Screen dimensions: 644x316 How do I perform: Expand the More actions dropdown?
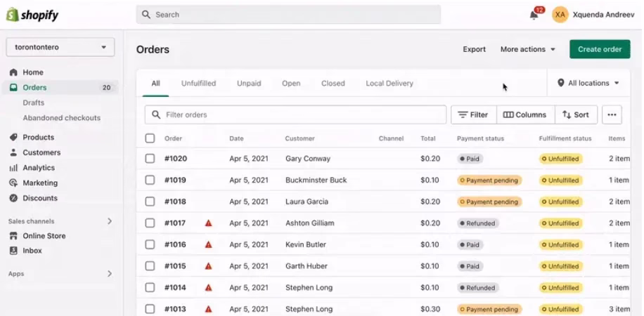click(527, 49)
